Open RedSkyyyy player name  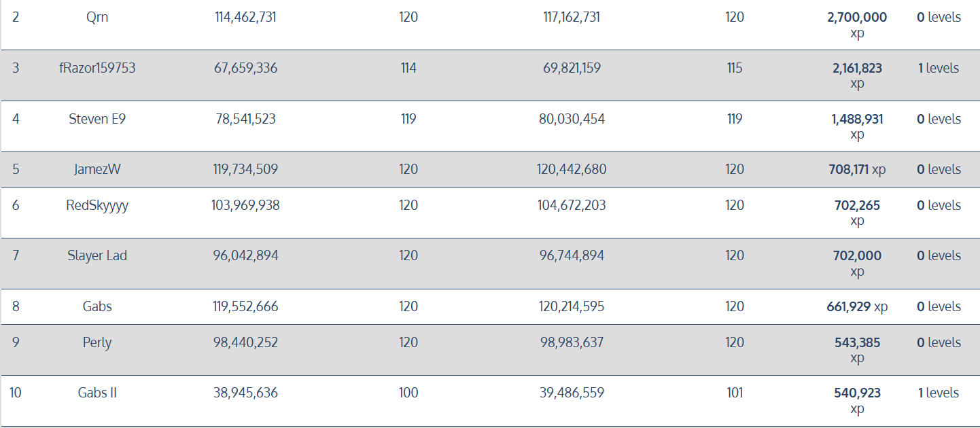97,205
